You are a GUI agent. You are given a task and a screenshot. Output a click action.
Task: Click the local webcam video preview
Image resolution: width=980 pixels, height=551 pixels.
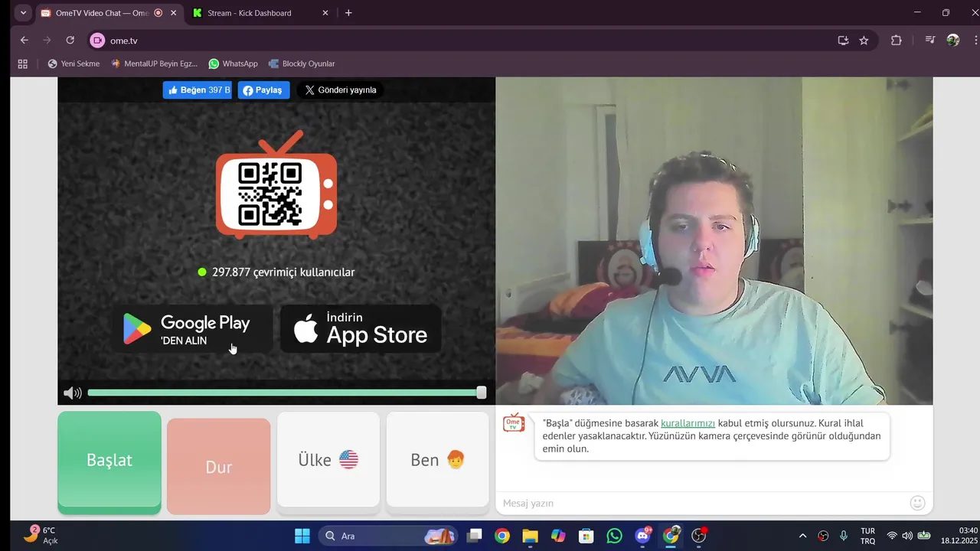coord(714,240)
